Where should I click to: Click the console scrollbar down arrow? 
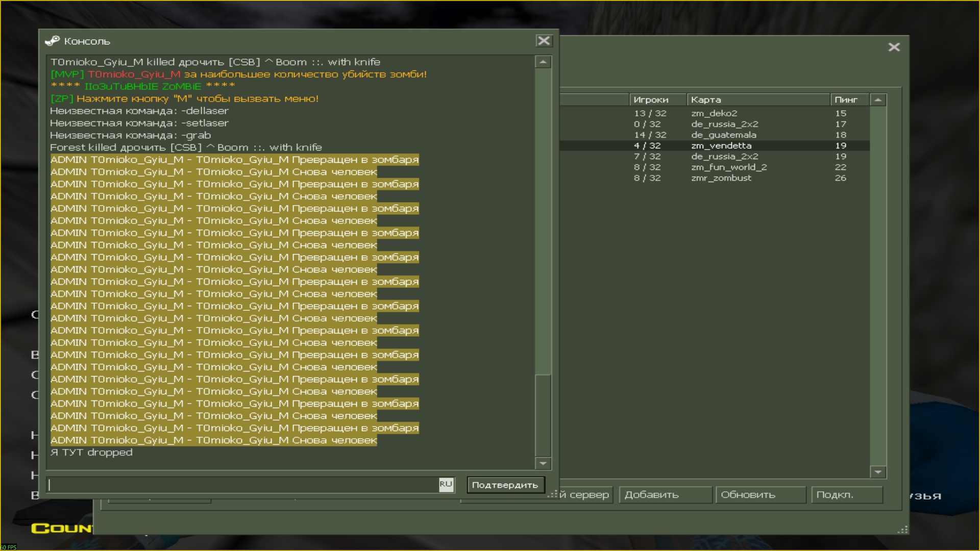[x=543, y=463]
